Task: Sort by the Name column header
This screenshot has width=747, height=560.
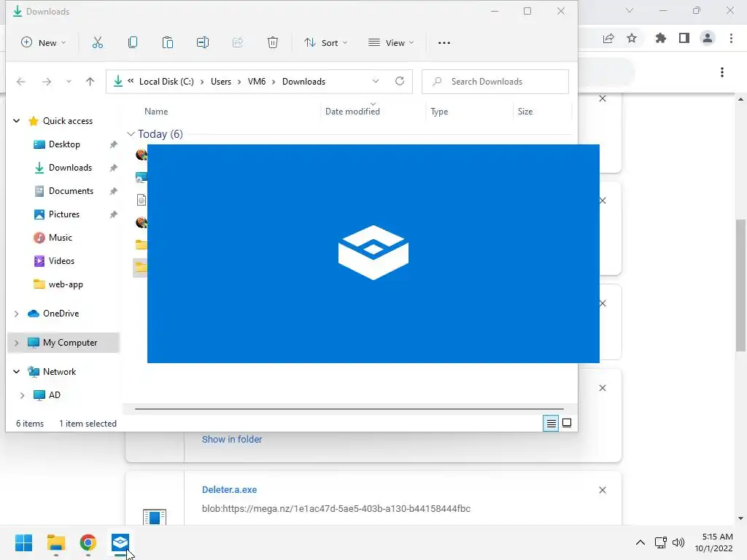Action: 156,112
